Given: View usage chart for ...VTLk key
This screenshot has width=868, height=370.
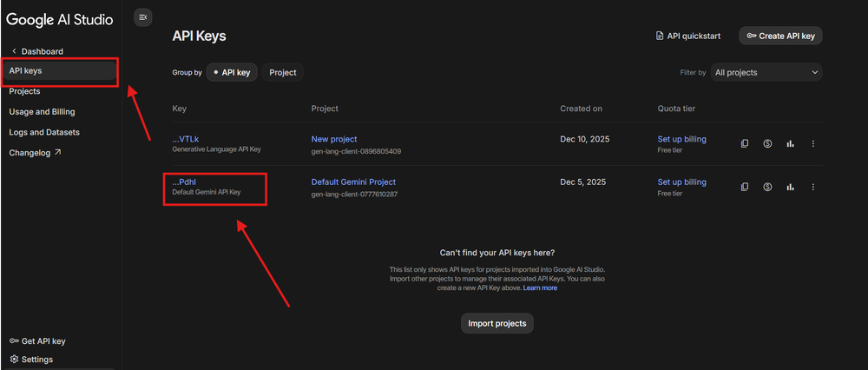Looking at the screenshot, I should coord(790,143).
